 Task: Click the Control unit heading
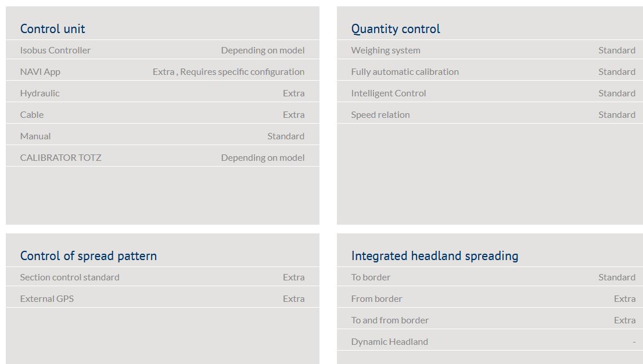coord(52,29)
